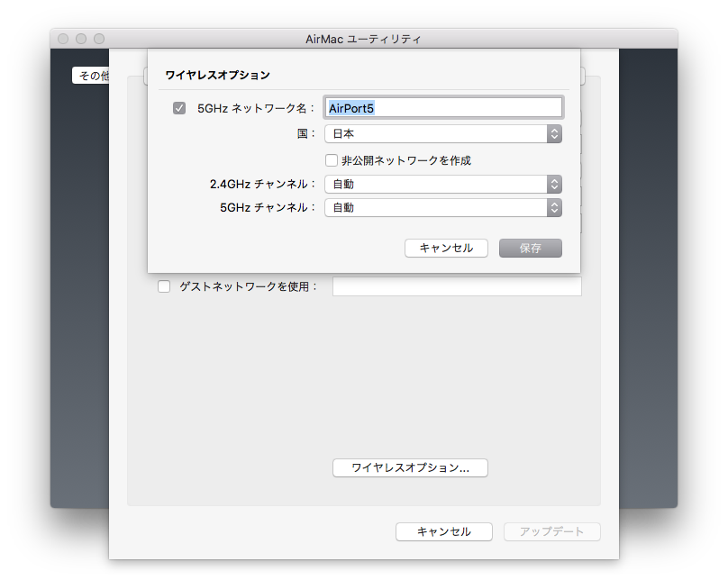Click the AirPort5 network name field
728x580 pixels.
click(443, 108)
